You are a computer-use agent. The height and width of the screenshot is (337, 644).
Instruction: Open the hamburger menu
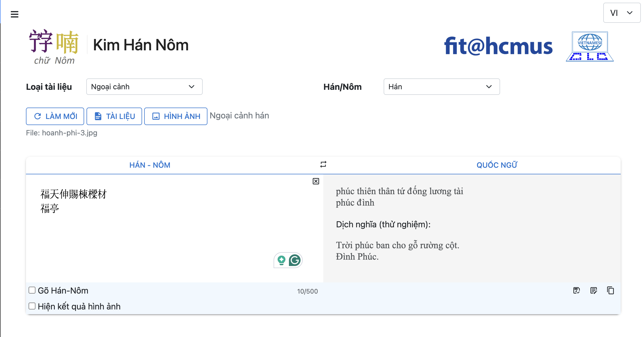click(15, 14)
